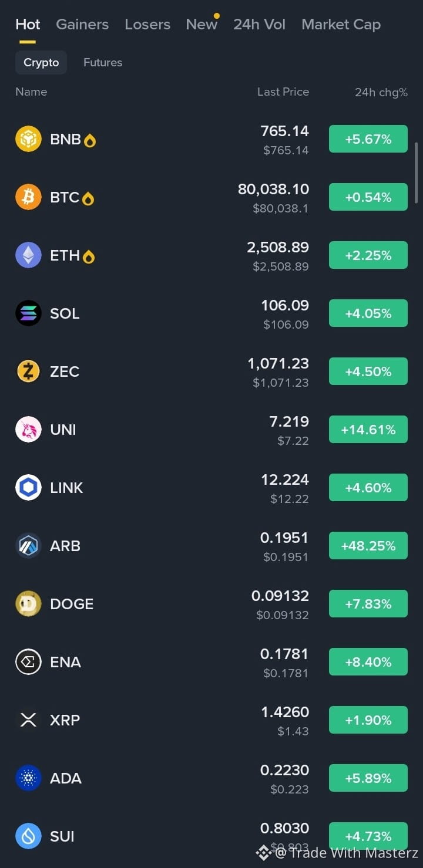Image resolution: width=423 pixels, height=868 pixels.
Task: Switch to the Losers tab
Action: pyautogui.click(x=147, y=24)
